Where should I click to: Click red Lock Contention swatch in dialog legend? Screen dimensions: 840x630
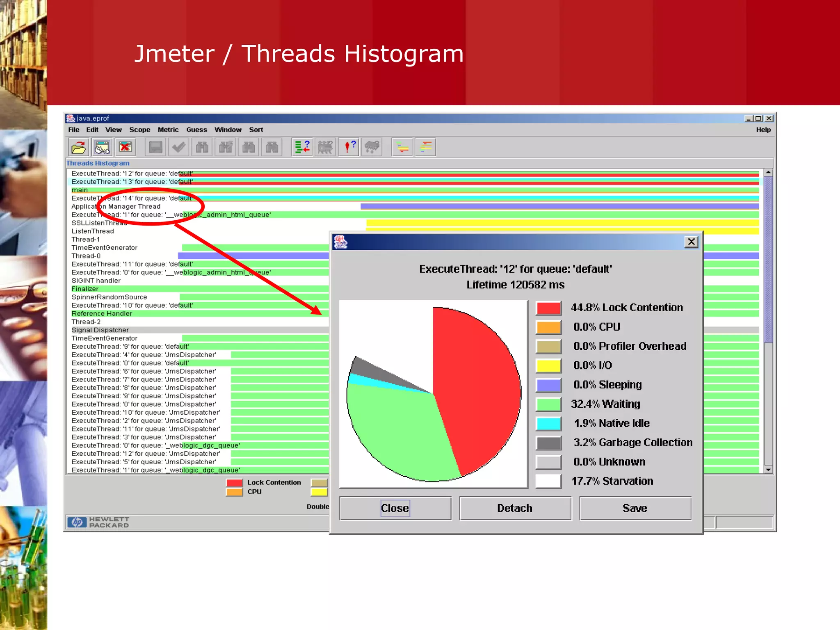(549, 308)
